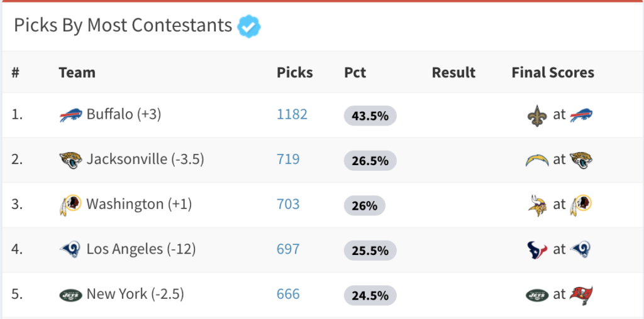This screenshot has width=644, height=319.
Task: Click the Jacksonville Jaguars logo in Team column
Action: pos(71,160)
